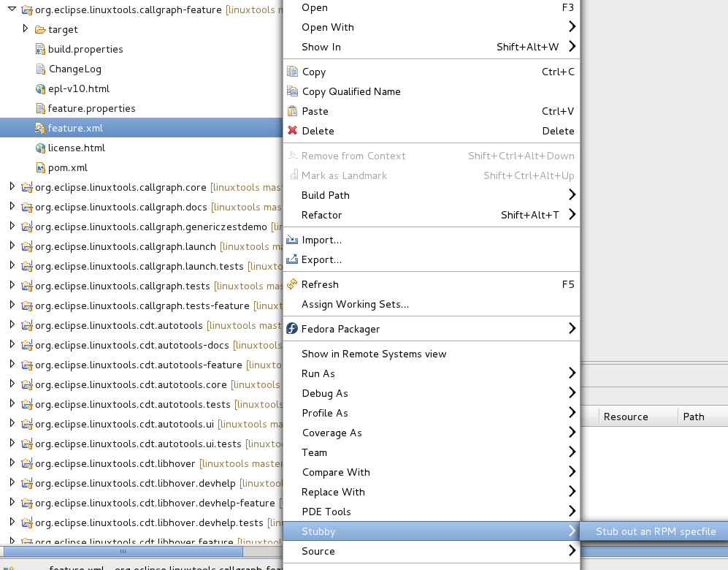Open the Refactor submenu
The width and height of the screenshot is (728, 570).
pyautogui.click(x=432, y=215)
